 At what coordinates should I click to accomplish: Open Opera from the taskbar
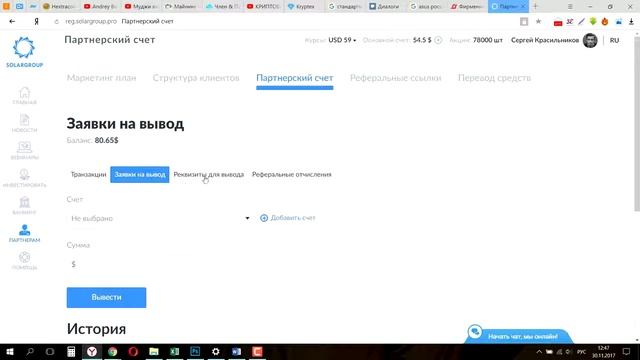[133, 351]
